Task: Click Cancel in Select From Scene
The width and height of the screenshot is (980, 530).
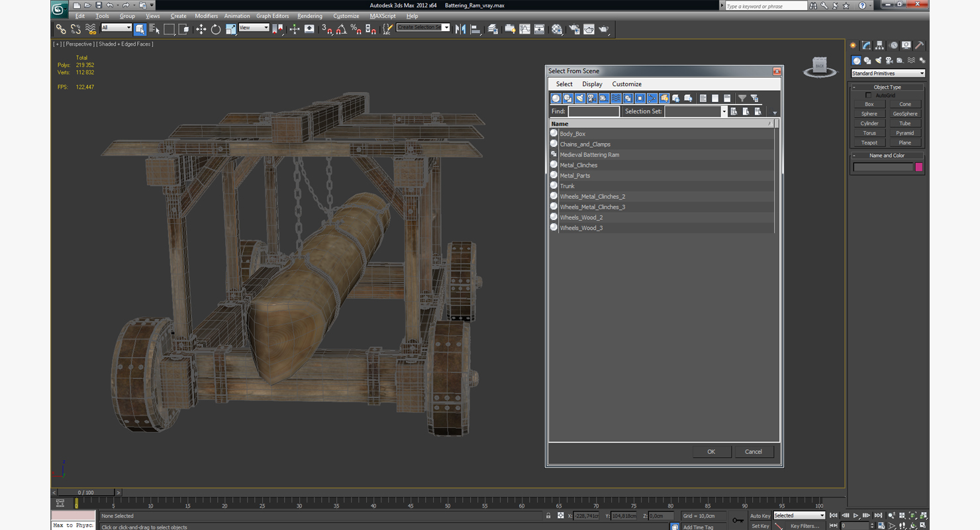Action: click(x=754, y=452)
